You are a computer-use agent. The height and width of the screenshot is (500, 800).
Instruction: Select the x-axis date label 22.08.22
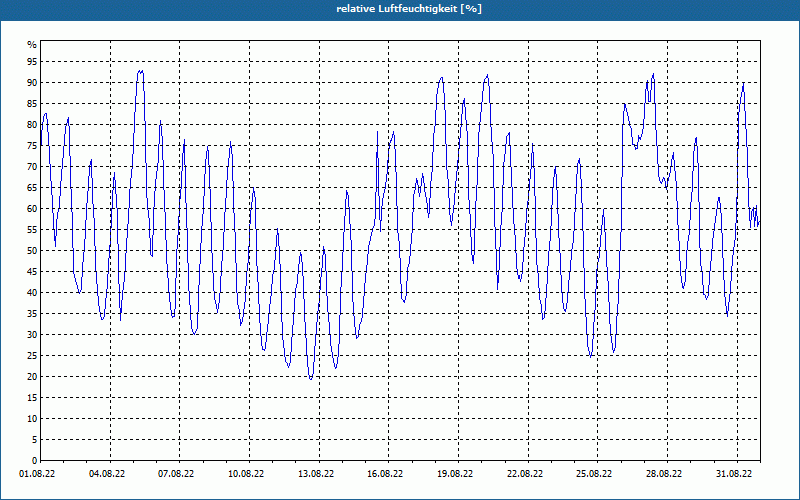pos(525,474)
